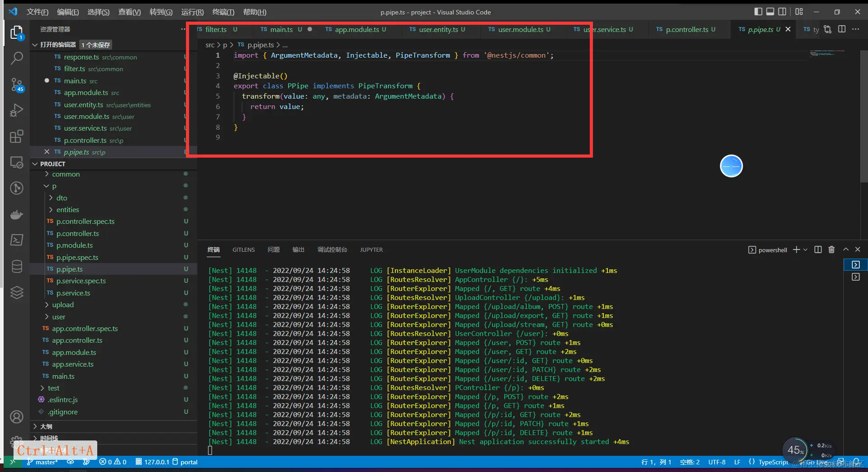Click the LF end-of-line button

737,462
